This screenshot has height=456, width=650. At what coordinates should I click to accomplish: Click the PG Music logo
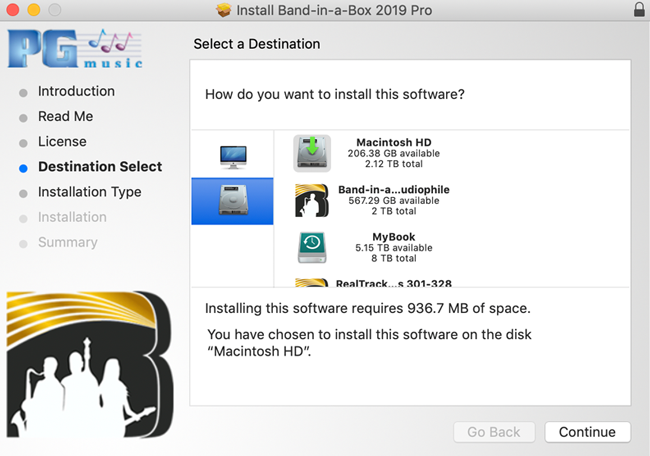pos(75,49)
